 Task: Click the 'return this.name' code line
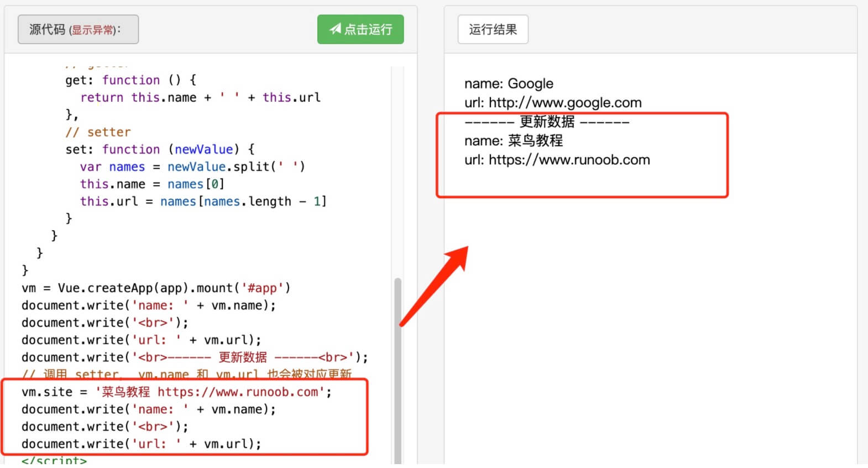(x=200, y=97)
